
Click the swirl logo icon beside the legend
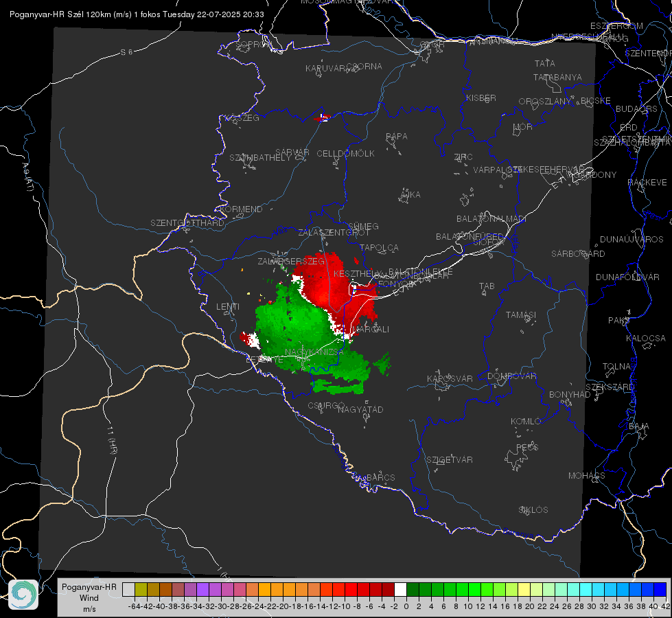click(23, 595)
